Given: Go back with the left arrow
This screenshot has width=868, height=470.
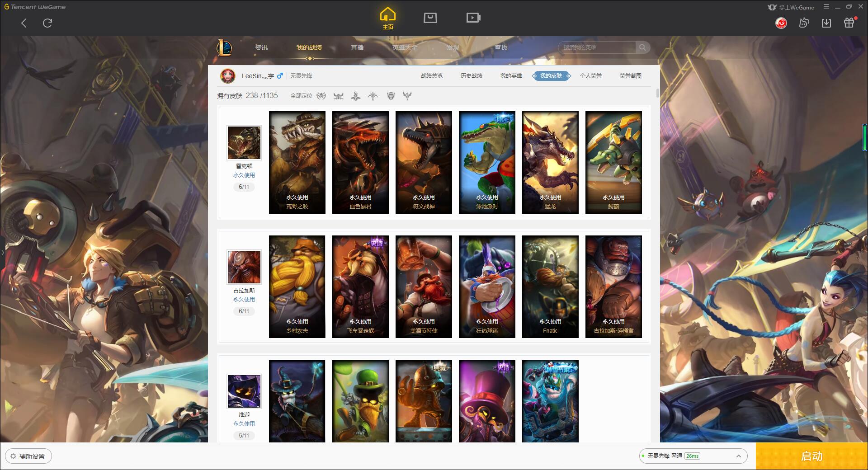Looking at the screenshot, I should (x=24, y=23).
